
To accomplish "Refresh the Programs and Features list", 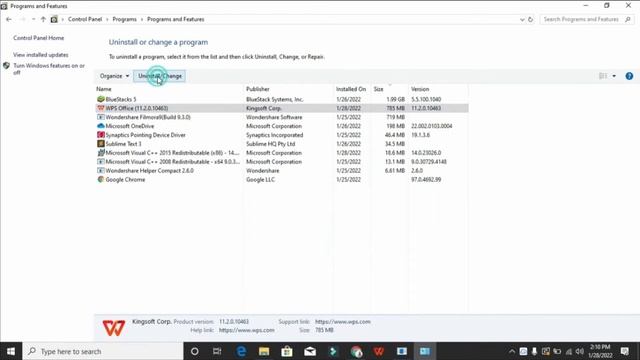I will pos(530,19).
